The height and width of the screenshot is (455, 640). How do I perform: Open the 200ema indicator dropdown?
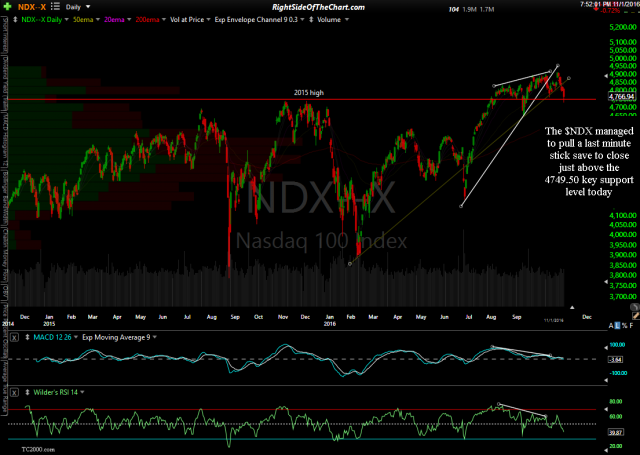tap(163, 19)
